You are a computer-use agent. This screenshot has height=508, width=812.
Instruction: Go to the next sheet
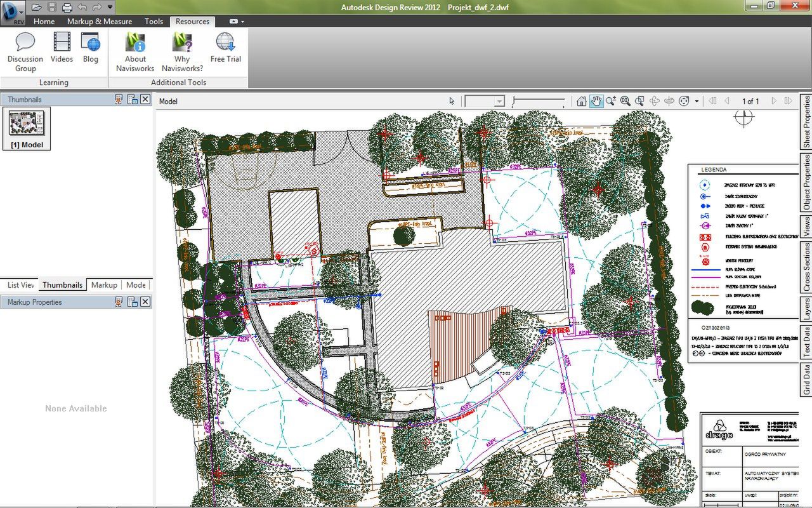[774, 101]
